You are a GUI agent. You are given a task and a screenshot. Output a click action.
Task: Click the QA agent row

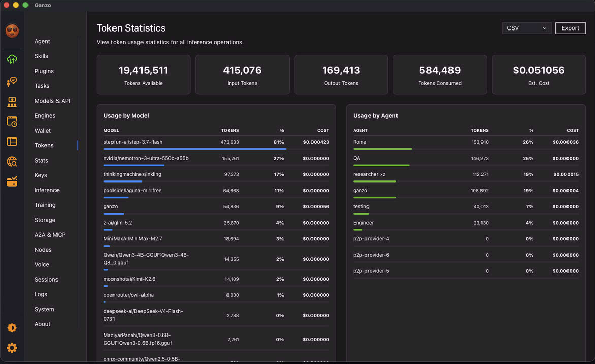click(x=466, y=159)
